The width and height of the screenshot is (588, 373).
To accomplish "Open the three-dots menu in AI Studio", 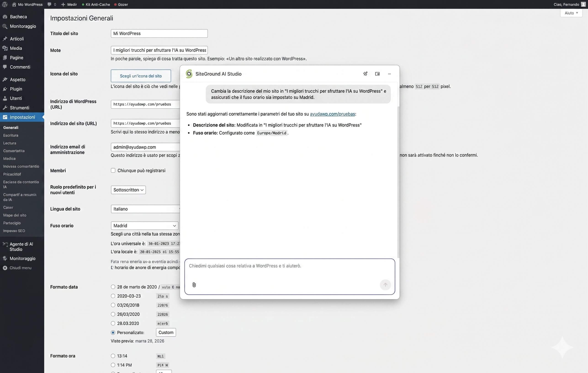I will [389, 74].
